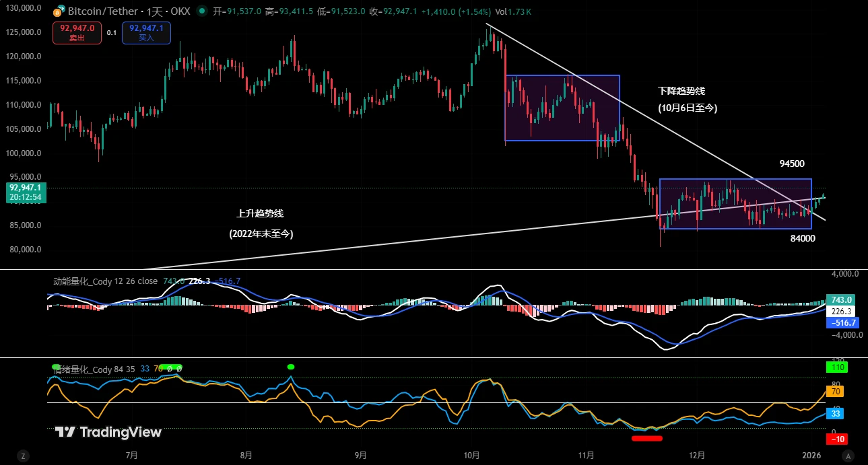Click the 94500 resistance label
The image size is (868, 465).
tap(792, 164)
